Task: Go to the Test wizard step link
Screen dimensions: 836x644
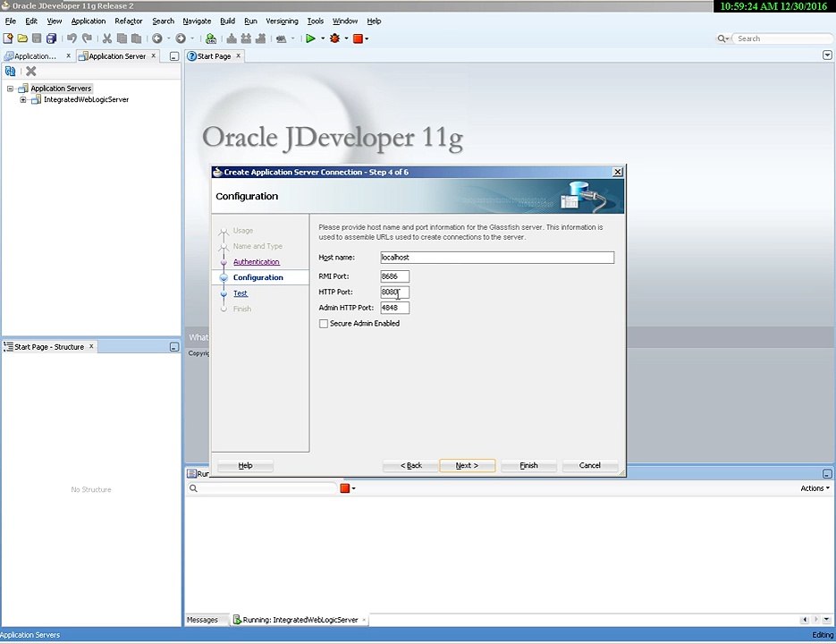Action: [241, 293]
